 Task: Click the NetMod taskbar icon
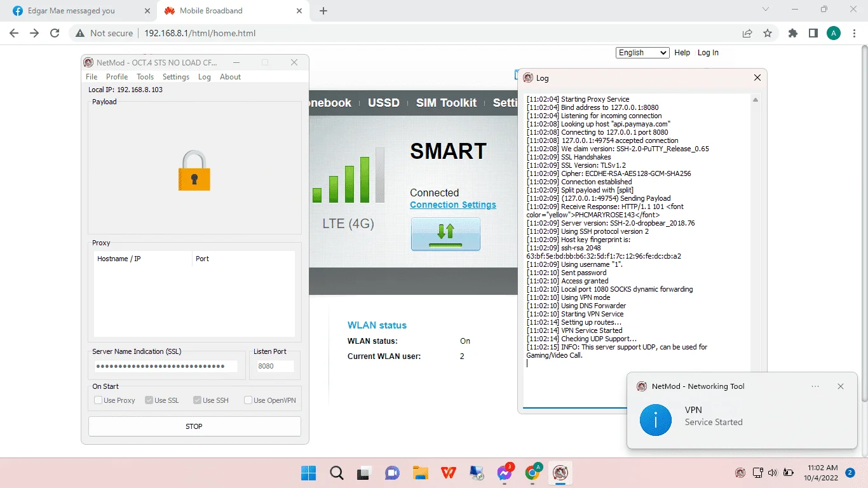[x=560, y=473]
